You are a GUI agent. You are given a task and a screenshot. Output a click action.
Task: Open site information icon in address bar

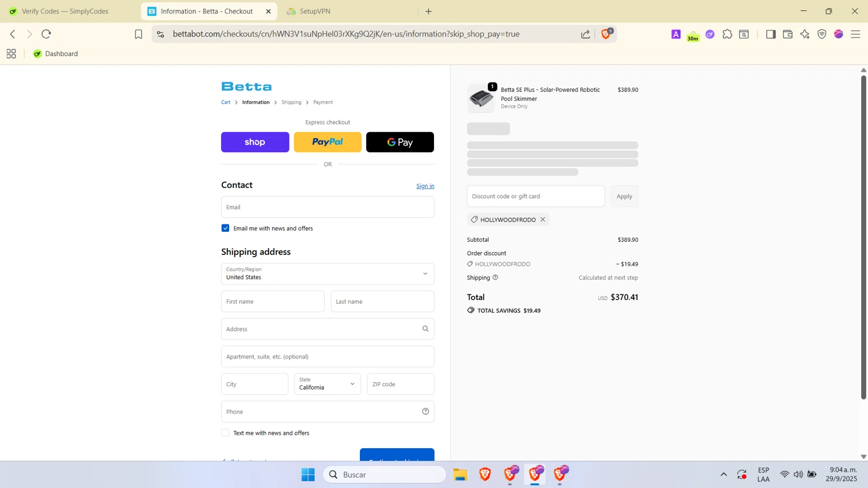click(161, 34)
